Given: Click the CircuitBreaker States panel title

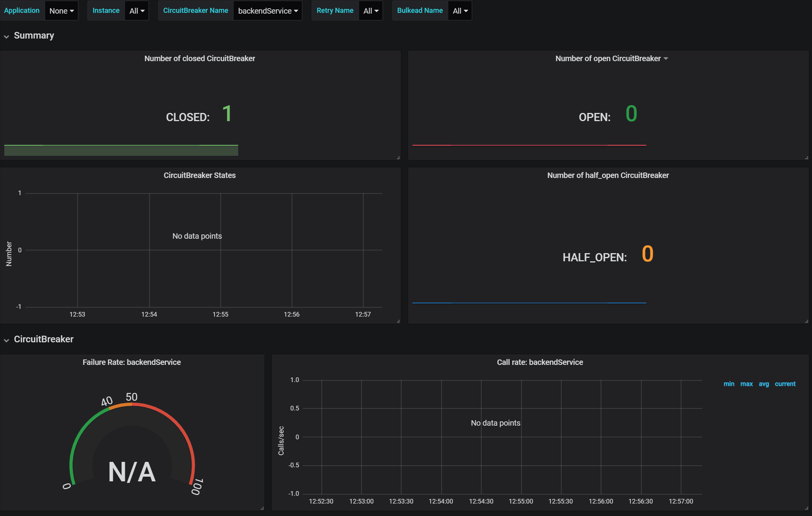Looking at the screenshot, I should tap(199, 175).
